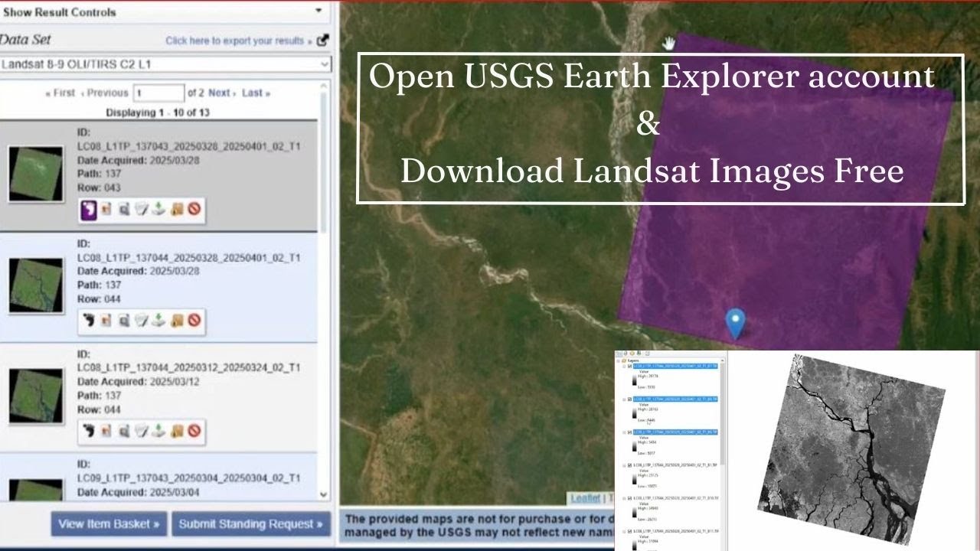Click 'Click here to export your results'
Image resolution: width=980 pixels, height=551 pixels.
click(x=239, y=41)
